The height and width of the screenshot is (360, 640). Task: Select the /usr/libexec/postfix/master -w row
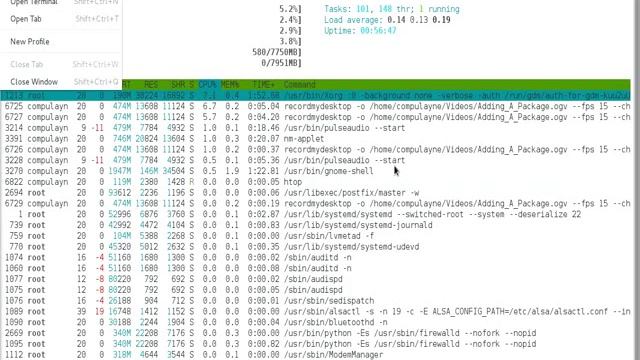coord(316,193)
